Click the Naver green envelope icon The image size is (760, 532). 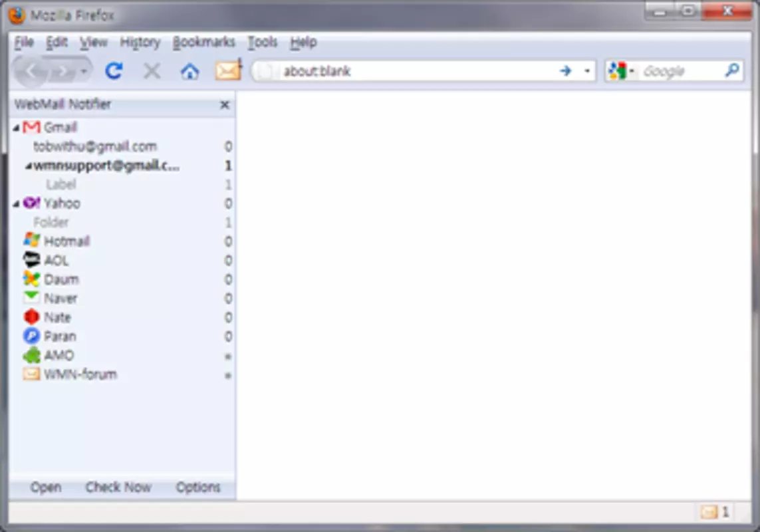tap(31, 297)
